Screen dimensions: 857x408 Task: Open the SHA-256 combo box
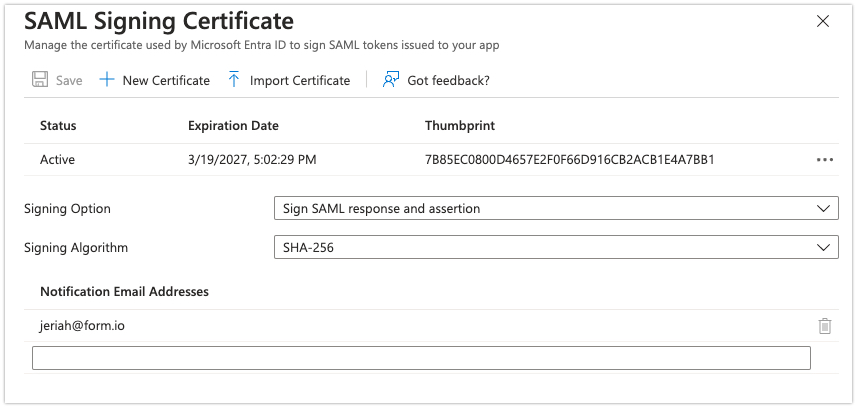click(x=556, y=247)
